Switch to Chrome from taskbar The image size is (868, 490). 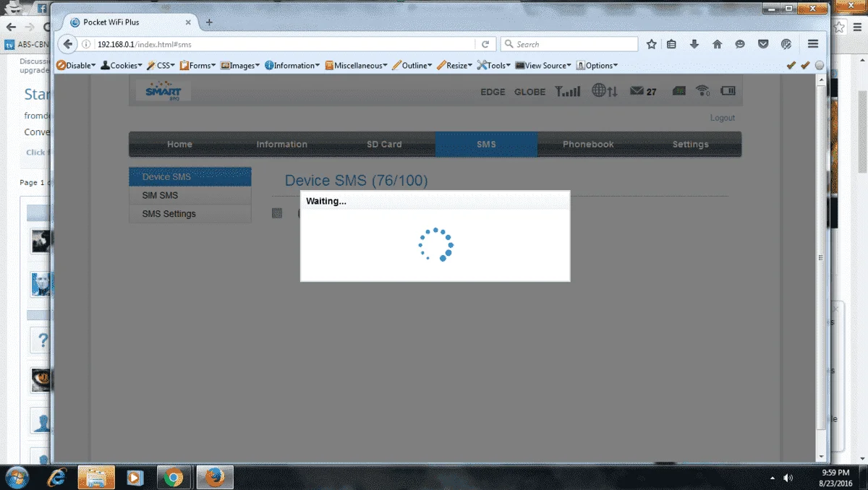coord(172,478)
